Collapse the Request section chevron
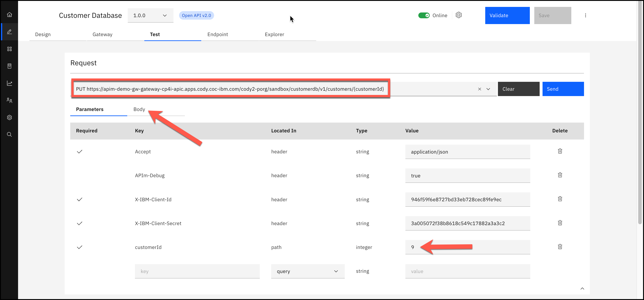 (582, 288)
